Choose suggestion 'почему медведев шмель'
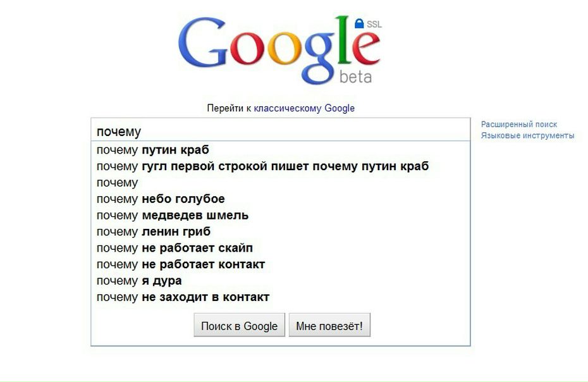Viewport: 588px width, 382px height. (x=172, y=216)
